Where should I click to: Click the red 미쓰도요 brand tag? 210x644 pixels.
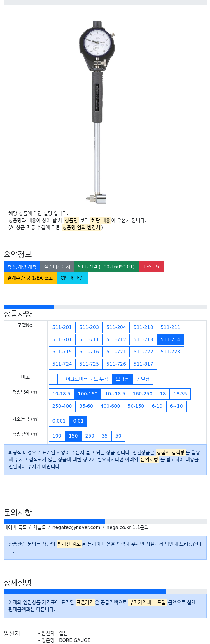coord(151,267)
